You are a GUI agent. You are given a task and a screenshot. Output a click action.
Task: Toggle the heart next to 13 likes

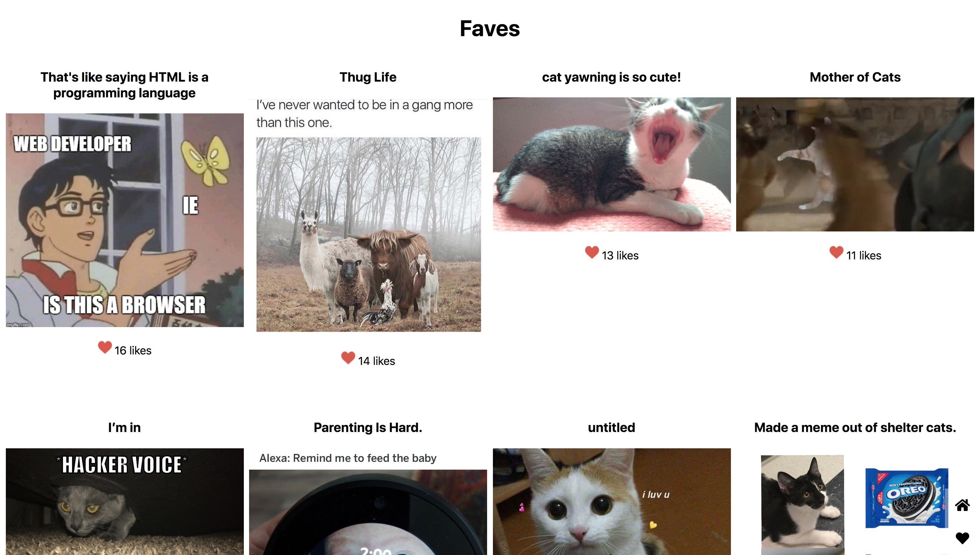tap(592, 252)
